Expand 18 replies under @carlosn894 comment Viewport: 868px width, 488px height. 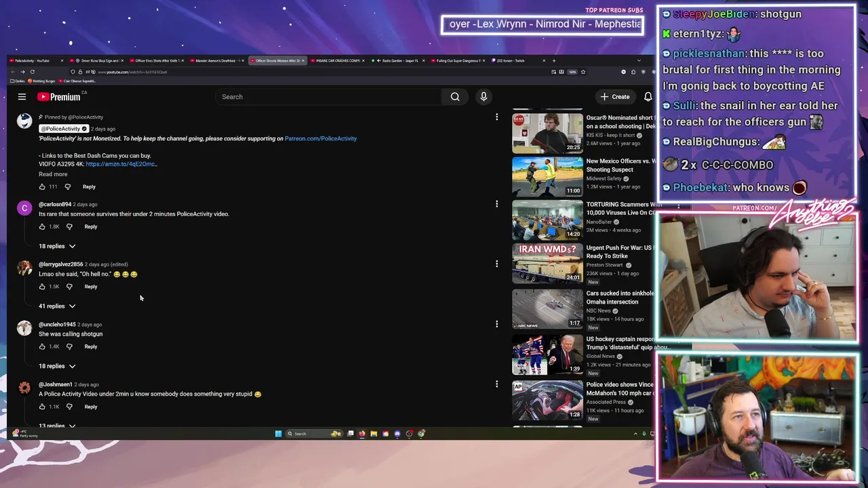[x=57, y=246]
